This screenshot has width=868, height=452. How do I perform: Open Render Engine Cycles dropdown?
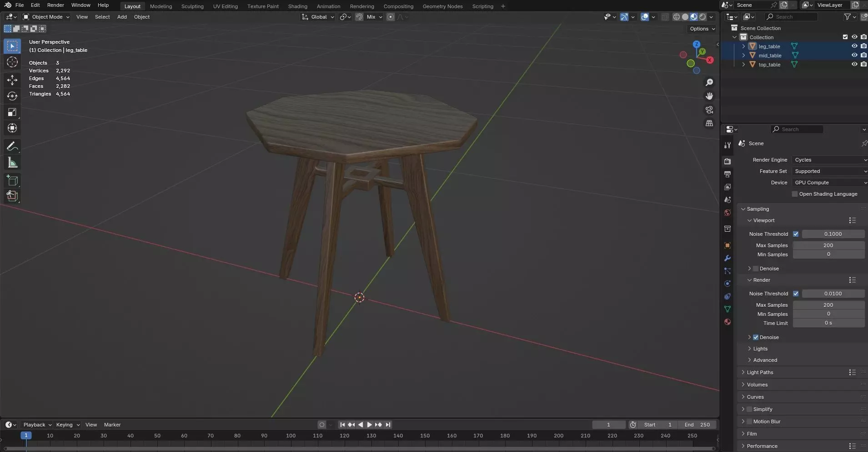[830, 160]
